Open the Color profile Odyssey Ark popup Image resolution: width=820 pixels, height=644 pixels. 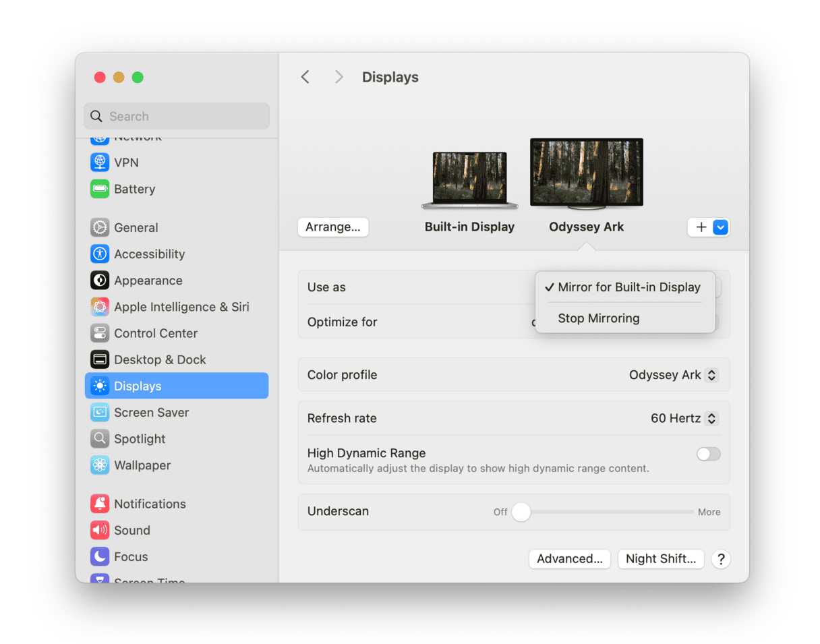pos(672,375)
